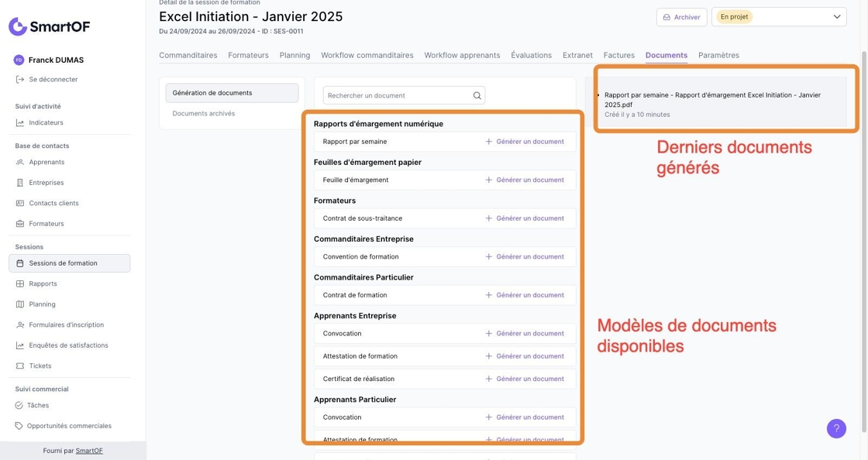
Task: Open the SmartOF link in the footer
Action: click(89, 451)
